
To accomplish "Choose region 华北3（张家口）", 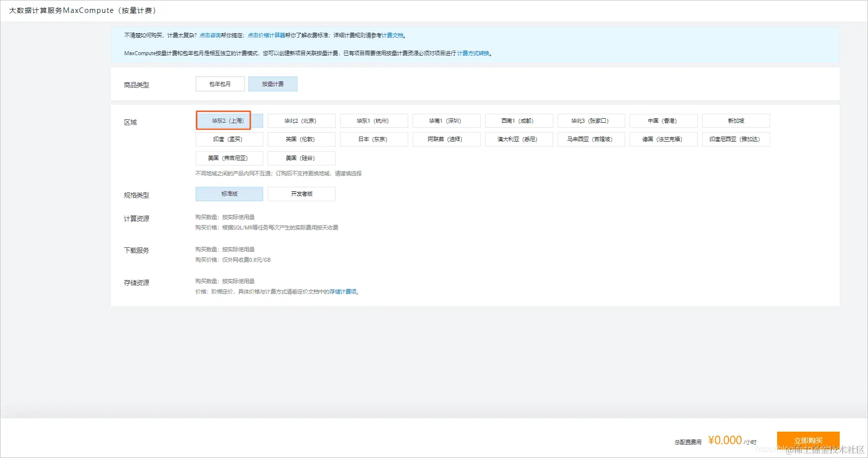I will (591, 121).
